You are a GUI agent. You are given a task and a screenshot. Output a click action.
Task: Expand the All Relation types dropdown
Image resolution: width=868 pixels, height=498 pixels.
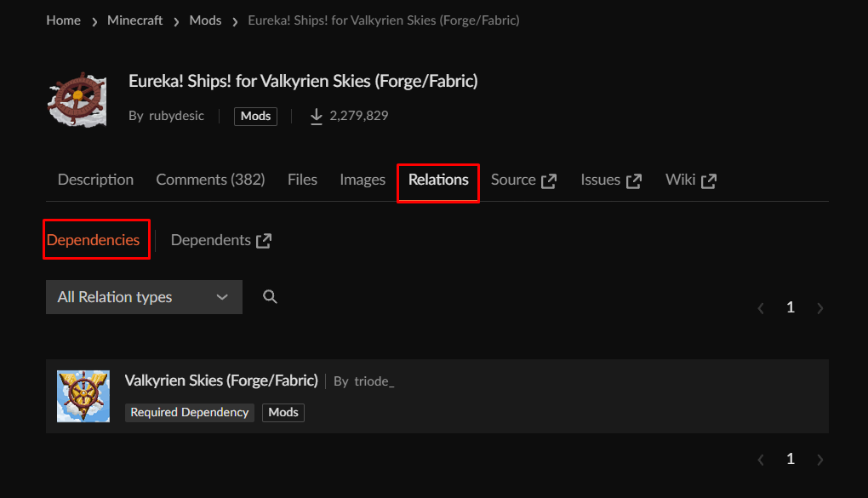pyautogui.click(x=144, y=297)
